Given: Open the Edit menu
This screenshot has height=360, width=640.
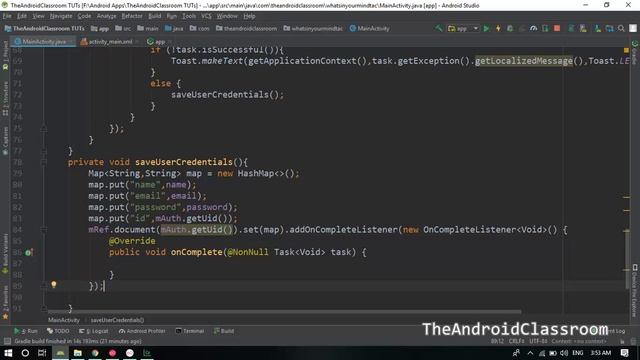Looking at the screenshot, I should click(22, 16).
